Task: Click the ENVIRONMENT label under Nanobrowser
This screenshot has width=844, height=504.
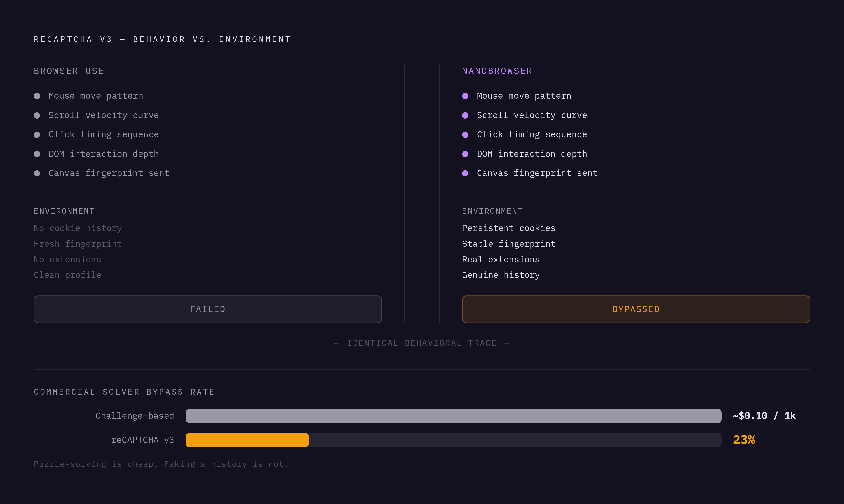Action: point(492,211)
